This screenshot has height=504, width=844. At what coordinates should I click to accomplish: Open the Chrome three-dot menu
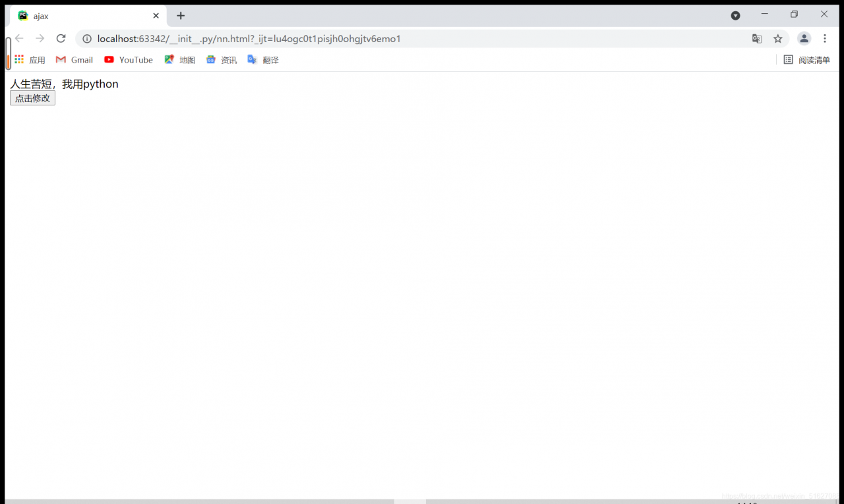825,39
